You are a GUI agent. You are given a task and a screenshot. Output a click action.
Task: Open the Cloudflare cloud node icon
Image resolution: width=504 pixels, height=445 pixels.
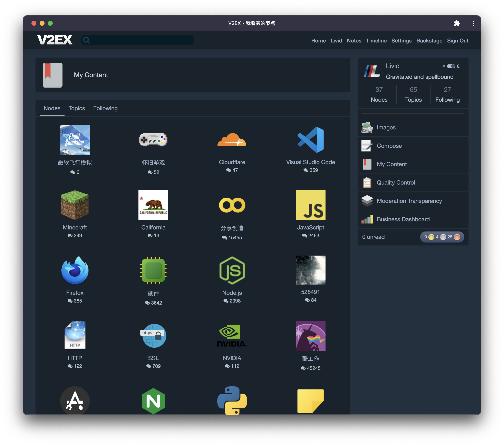(x=232, y=140)
